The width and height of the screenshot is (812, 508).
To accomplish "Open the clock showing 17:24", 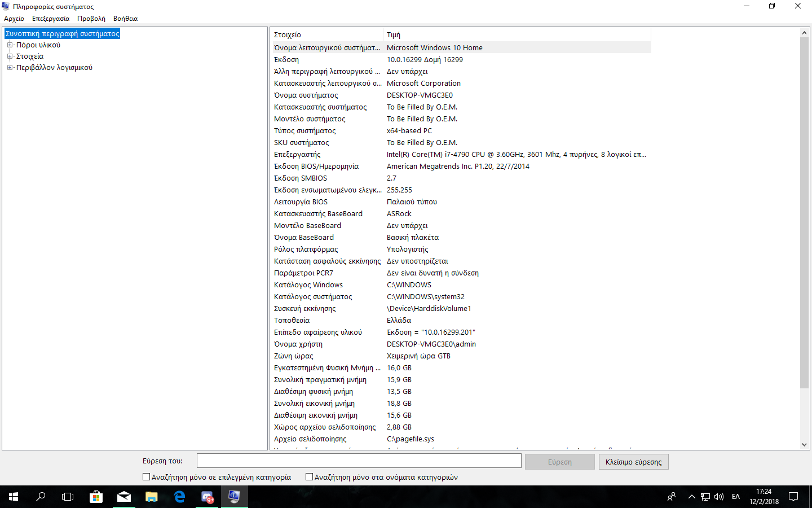I will pyautogui.click(x=764, y=497).
